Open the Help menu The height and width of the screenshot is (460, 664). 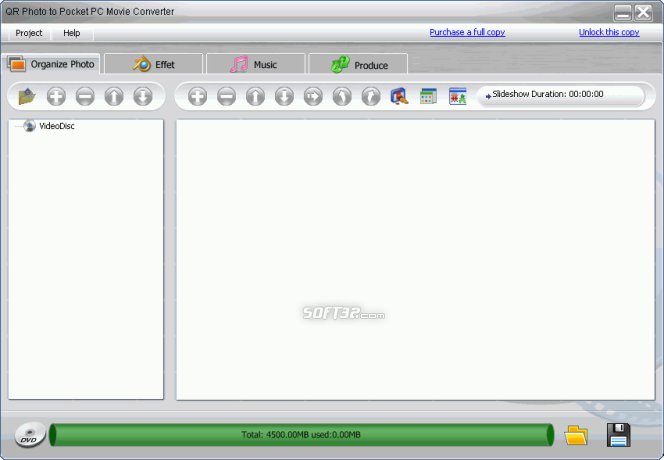pos(72,33)
